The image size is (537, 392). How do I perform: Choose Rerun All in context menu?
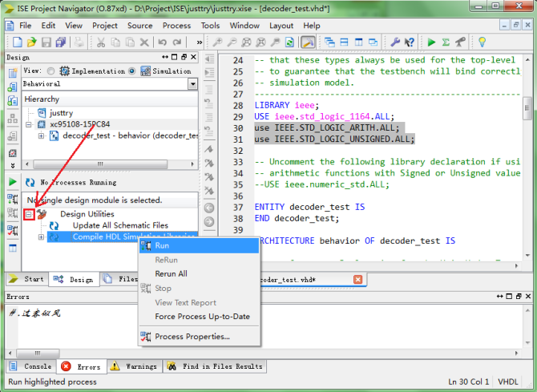point(199,274)
